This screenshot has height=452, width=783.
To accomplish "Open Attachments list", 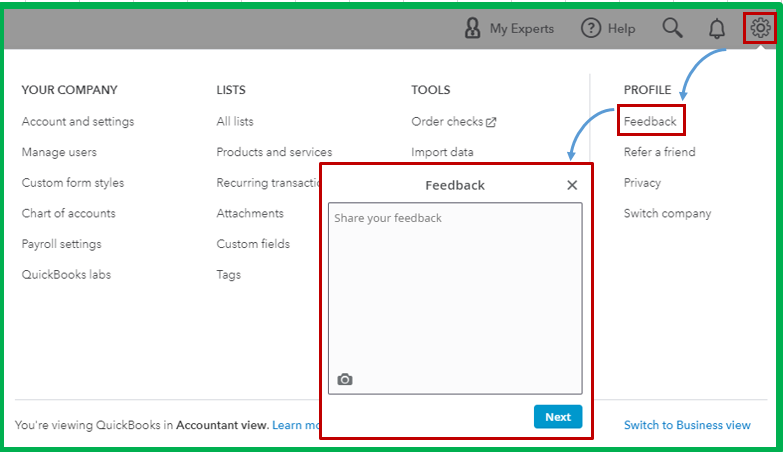I will [x=250, y=213].
